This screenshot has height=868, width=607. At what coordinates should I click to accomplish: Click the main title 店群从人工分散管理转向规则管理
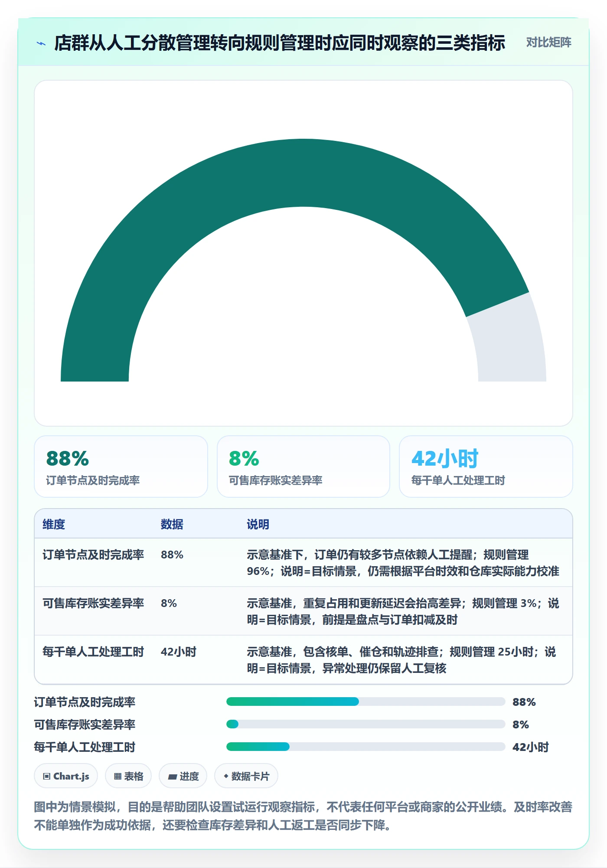pyautogui.click(x=280, y=43)
